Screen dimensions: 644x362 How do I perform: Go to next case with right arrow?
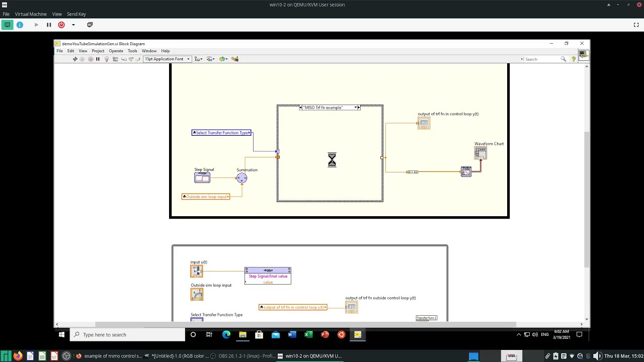(x=359, y=108)
